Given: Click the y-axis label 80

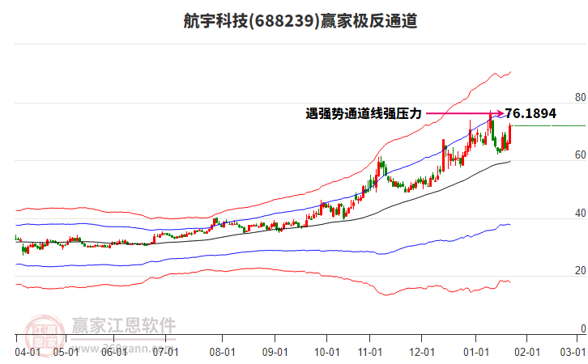Looking at the screenshot, I should click(580, 97).
